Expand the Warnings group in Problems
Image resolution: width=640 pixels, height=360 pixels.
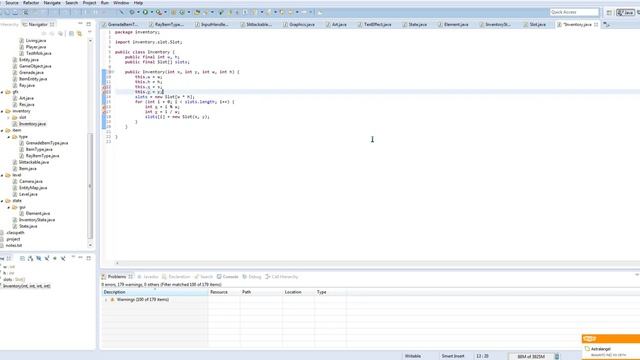106,300
